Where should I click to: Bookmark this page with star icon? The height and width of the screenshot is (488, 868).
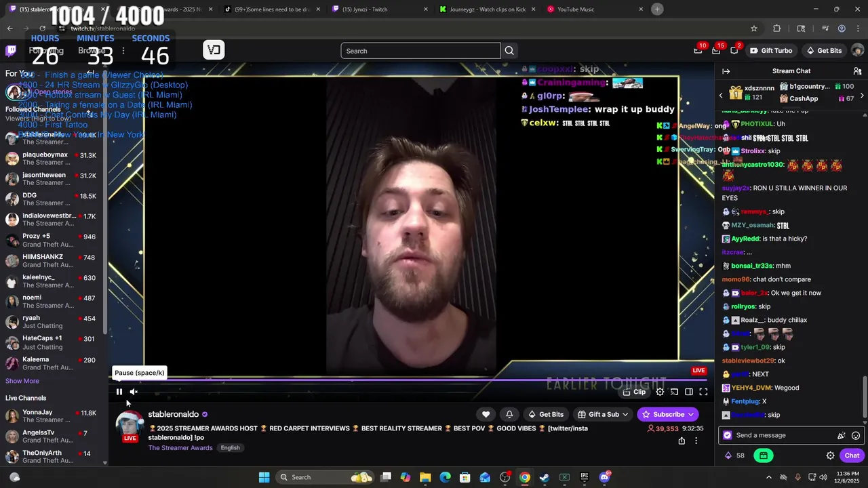coord(753,28)
